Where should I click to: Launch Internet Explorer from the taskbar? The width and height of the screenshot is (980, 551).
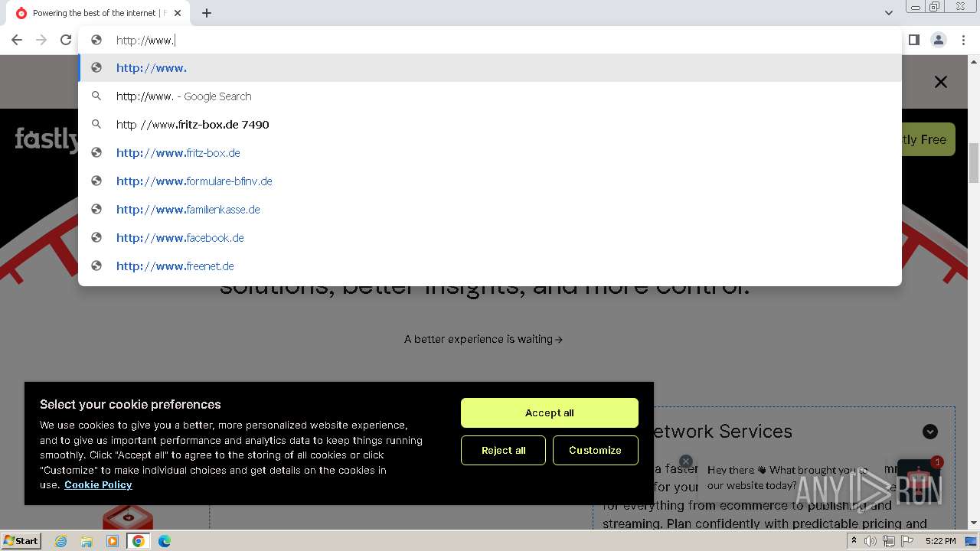pyautogui.click(x=61, y=541)
